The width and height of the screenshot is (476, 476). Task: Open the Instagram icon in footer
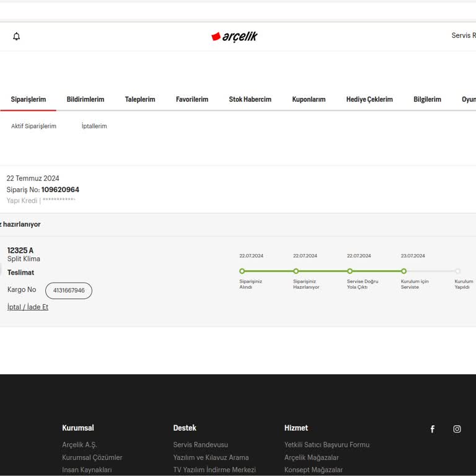[x=457, y=429]
